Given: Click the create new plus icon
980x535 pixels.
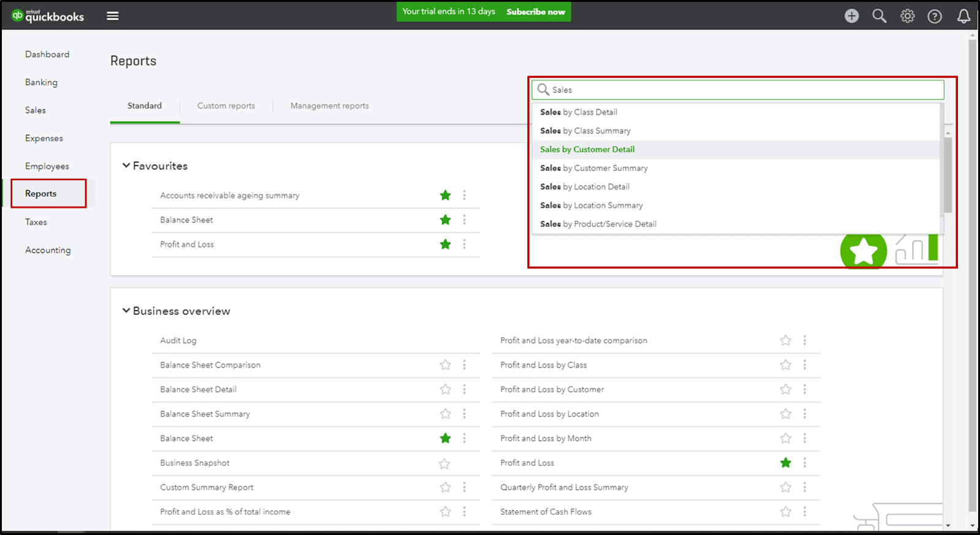Looking at the screenshot, I should tap(851, 16).
